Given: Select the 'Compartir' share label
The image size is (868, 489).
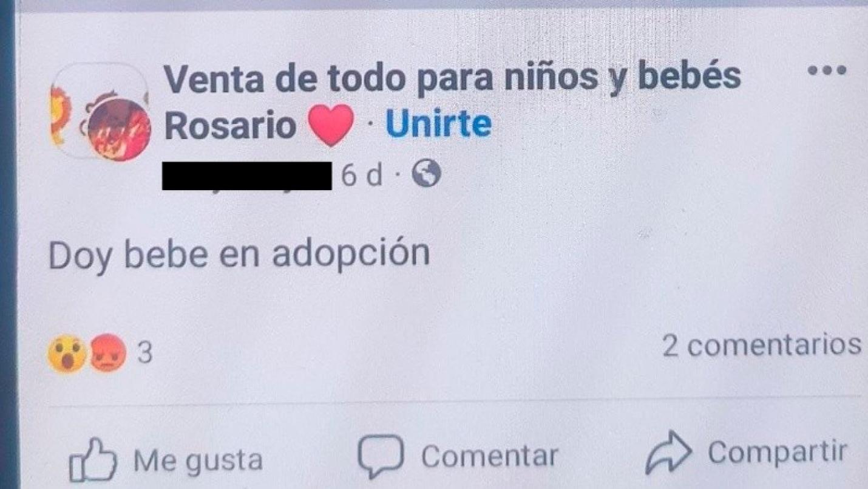Looking at the screenshot, I should click(x=777, y=453).
